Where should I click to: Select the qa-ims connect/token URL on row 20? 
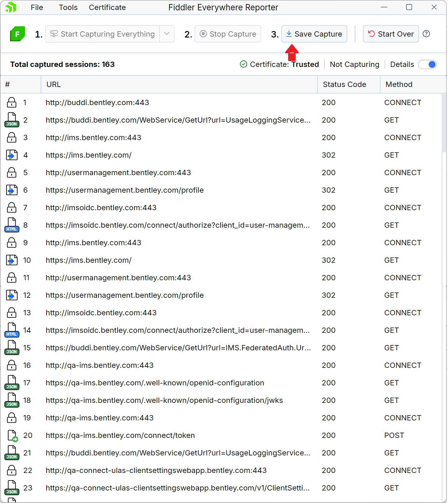coord(120,435)
